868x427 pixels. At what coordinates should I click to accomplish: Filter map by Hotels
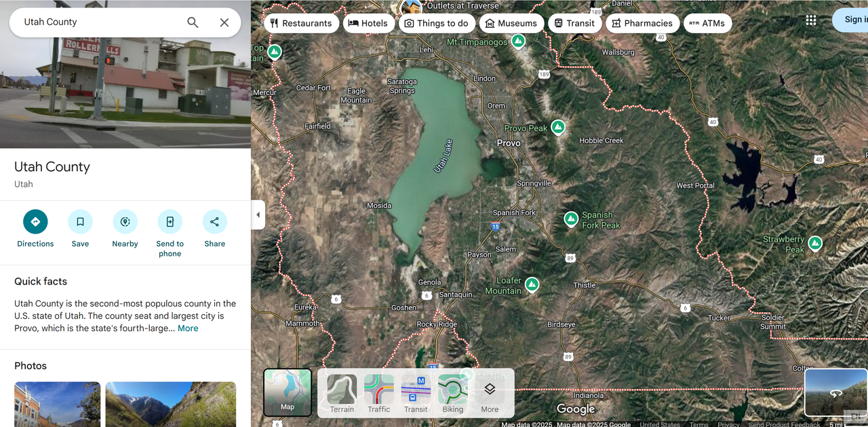pos(368,23)
